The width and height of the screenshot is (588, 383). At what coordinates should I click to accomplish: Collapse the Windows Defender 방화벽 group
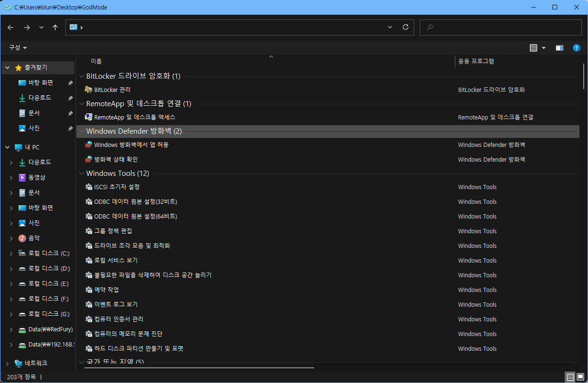coord(82,131)
